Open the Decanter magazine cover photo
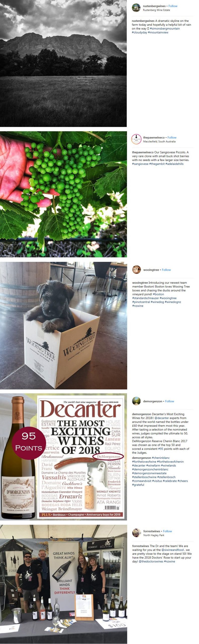This screenshot has width=199, height=644. click(x=63, y=457)
